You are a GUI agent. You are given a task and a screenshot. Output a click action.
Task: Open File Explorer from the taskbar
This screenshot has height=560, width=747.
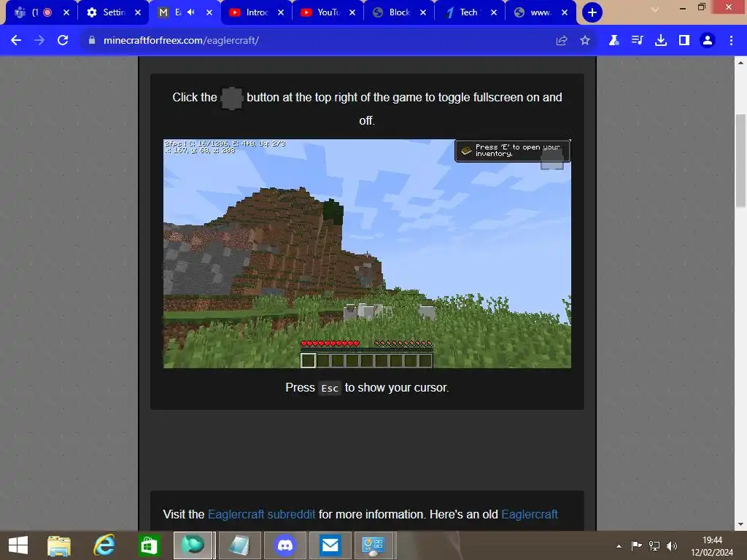coord(59,545)
